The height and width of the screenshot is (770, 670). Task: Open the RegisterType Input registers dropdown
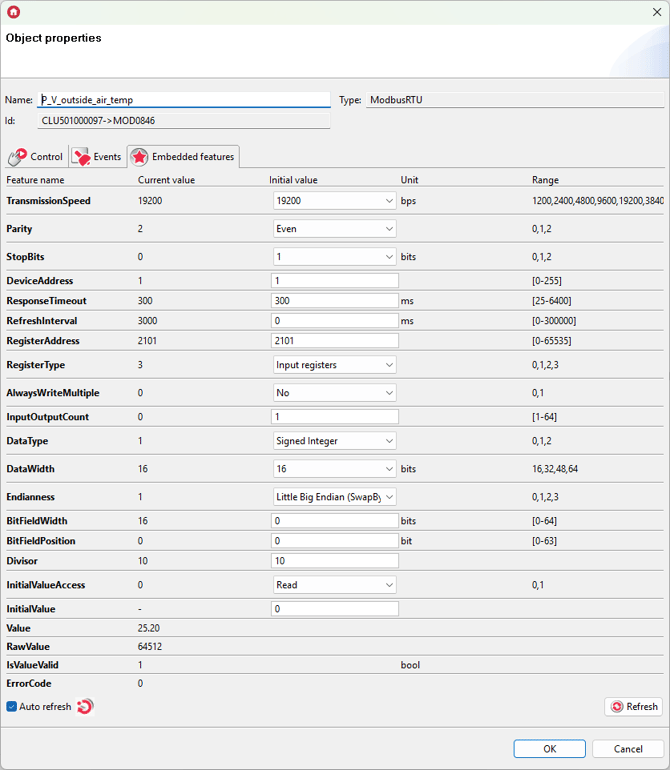335,365
